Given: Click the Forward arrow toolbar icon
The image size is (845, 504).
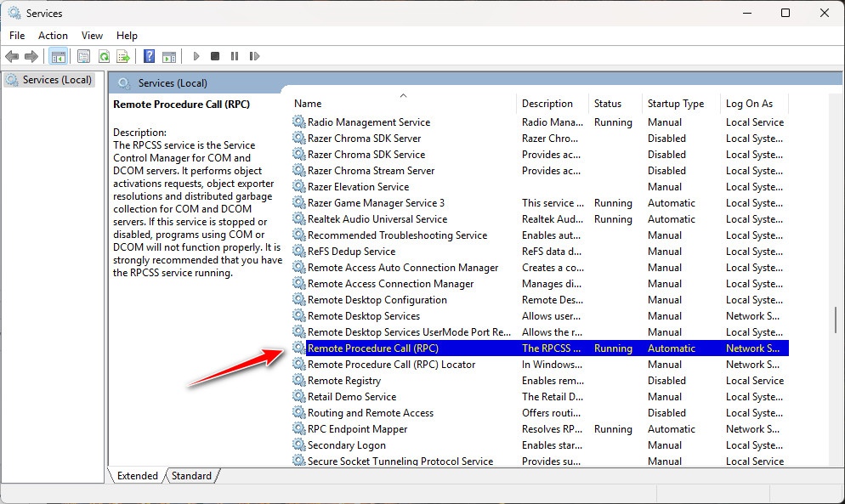Looking at the screenshot, I should (31, 56).
